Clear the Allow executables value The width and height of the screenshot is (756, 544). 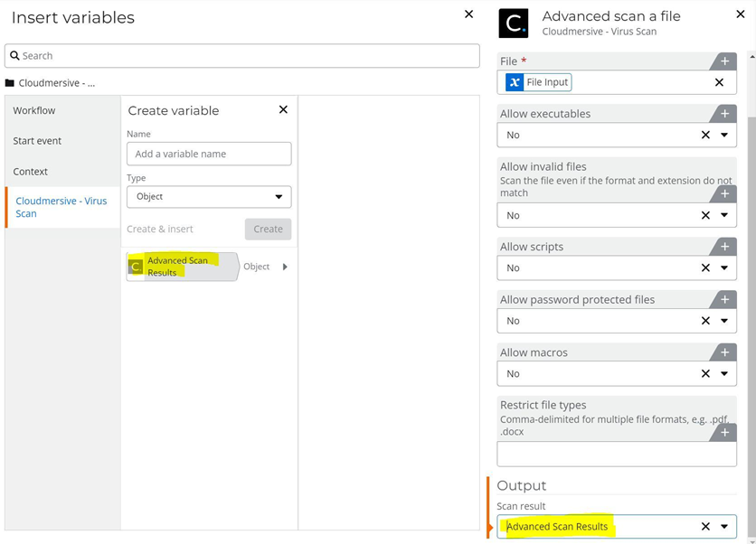click(x=705, y=135)
